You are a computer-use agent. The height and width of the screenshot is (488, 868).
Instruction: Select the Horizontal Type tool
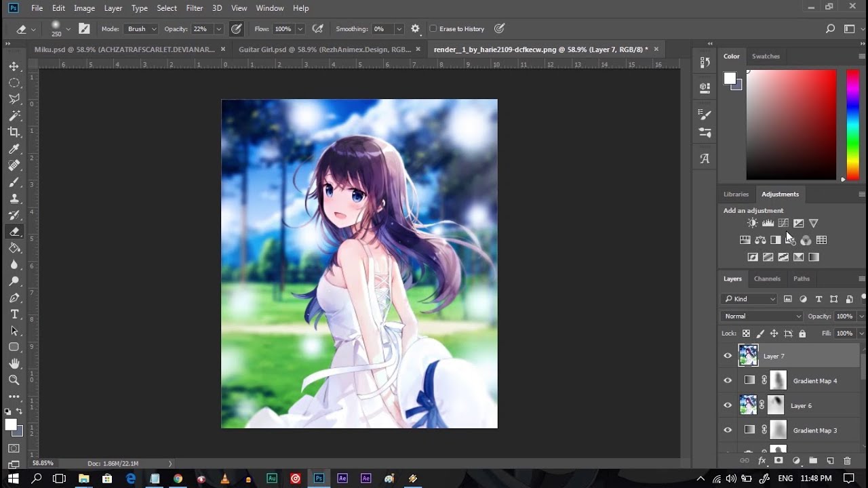14,314
